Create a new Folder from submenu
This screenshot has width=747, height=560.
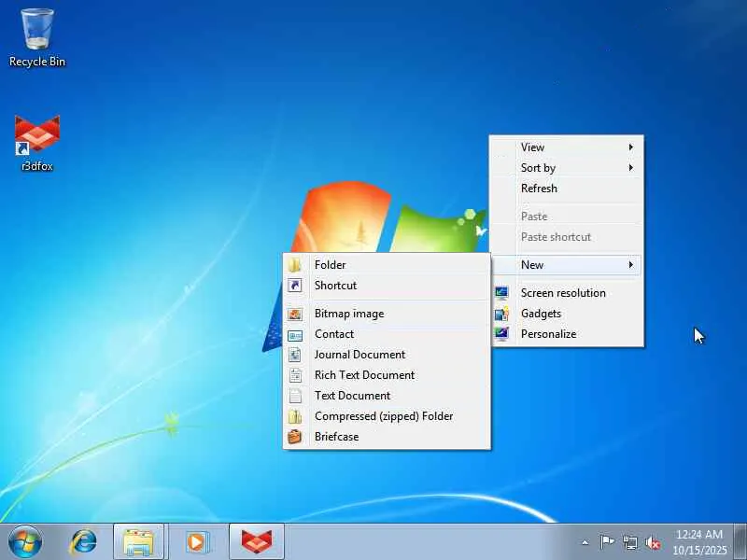387,265
